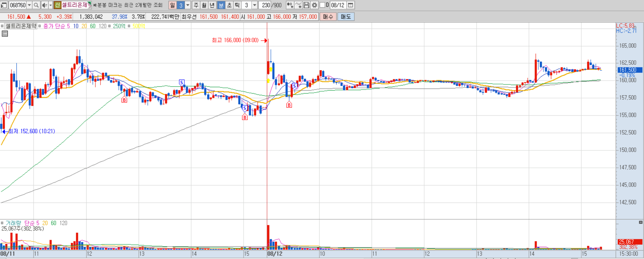The image size is (644, 259).
Task: Click the stock code field 068760
Action: pyautogui.click(x=17, y=5)
